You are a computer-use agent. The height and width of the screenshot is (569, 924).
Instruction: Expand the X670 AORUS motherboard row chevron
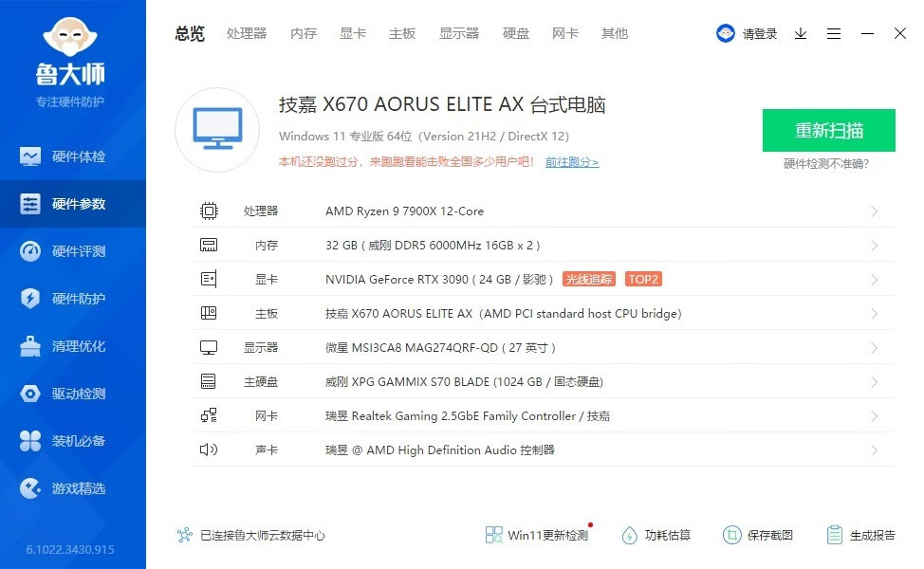pos(875,314)
